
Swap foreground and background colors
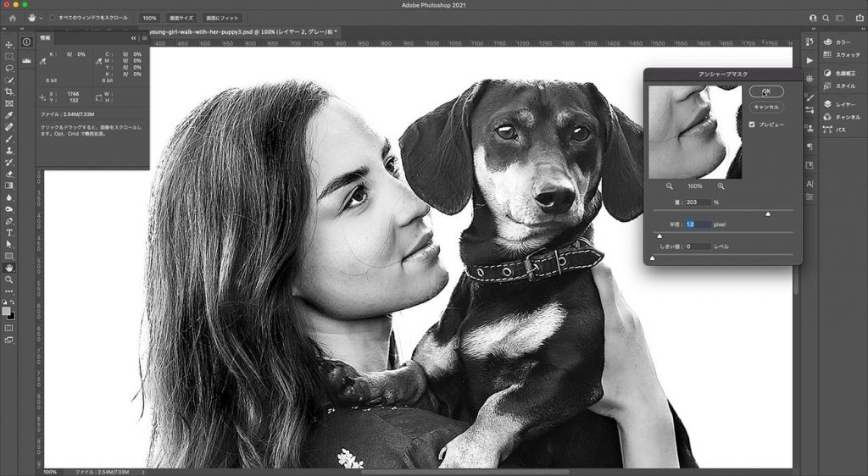[x=13, y=303]
